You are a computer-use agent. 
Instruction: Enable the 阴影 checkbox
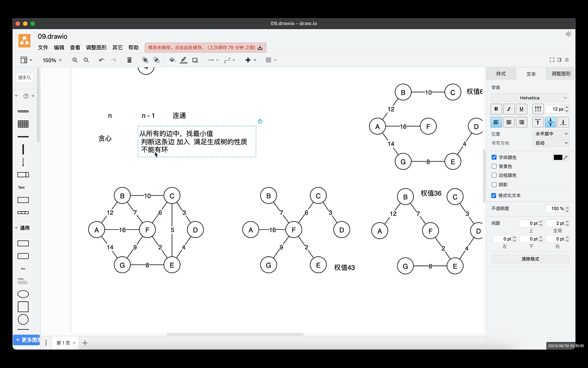(x=494, y=185)
